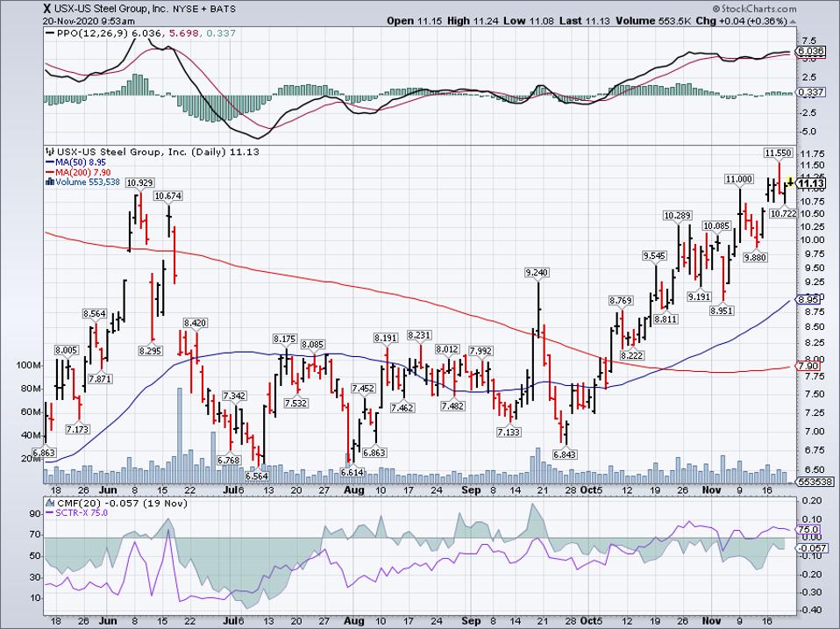This screenshot has width=840, height=629.
Task: Click the volume bars icon beside Volume 553,538
Action: (50, 182)
